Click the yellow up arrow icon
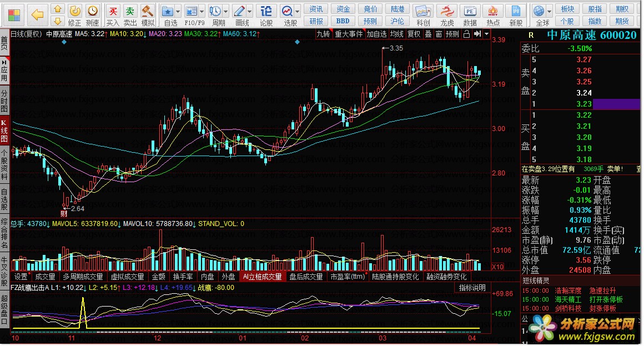The image size is (644, 346). (58, 9)
